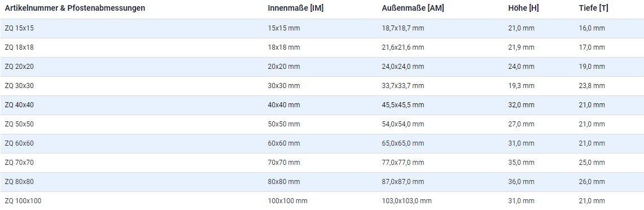This screenshot has height=210, width=644.
Task: Click the '103,0x103,0 mm' outer dimension cell
Action: pyautogui.click(x=406, y=201)
